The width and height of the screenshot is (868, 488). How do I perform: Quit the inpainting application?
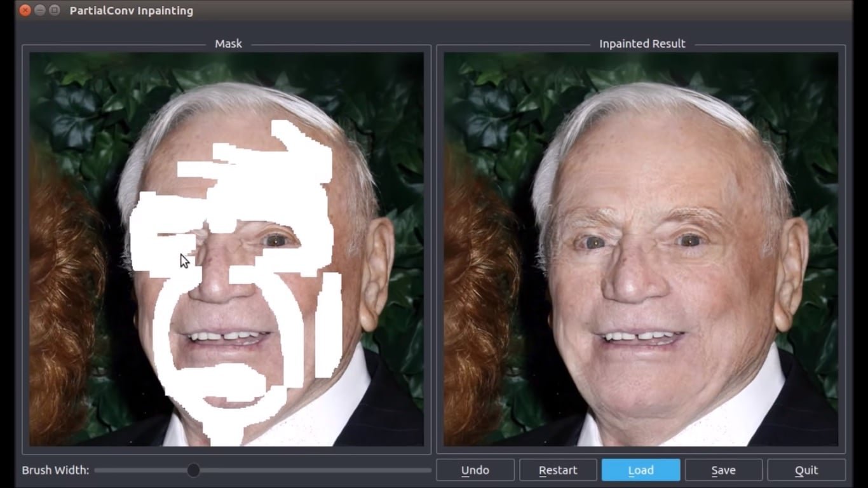pyautogui.click(x=806, y=470)
